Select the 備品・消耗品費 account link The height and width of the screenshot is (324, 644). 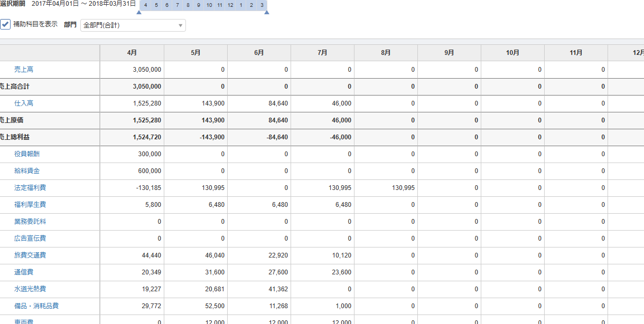pyautogui.click(x=36, y=306)
